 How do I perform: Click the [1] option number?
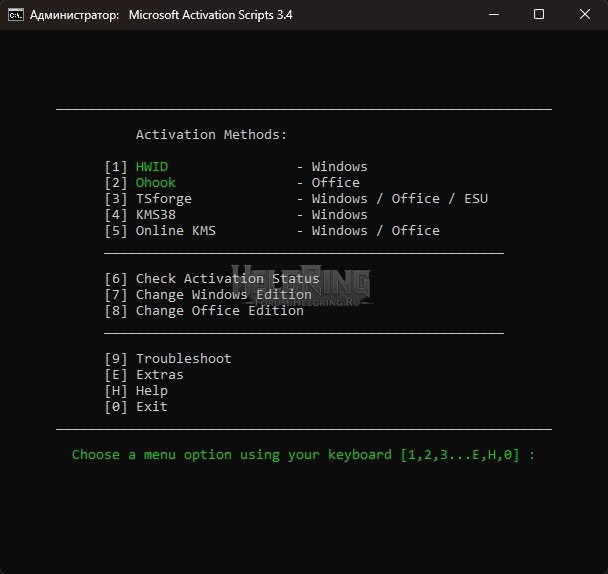[116, 167]
